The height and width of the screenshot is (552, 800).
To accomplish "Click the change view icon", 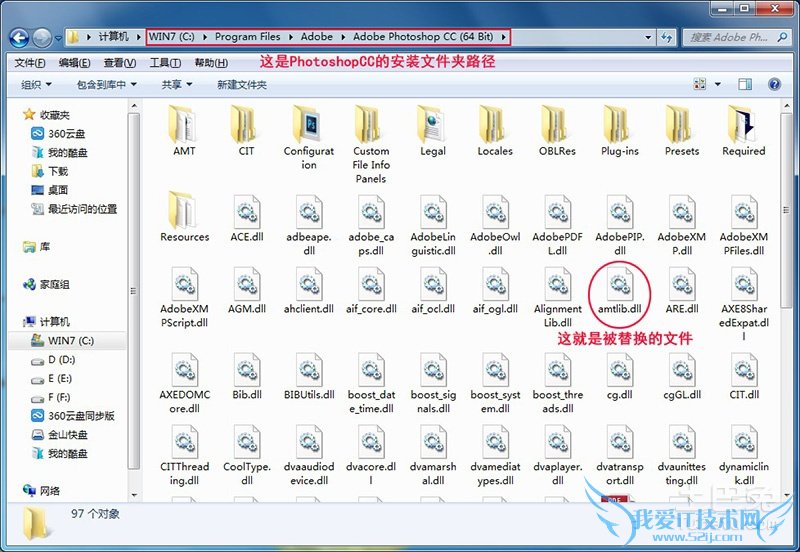I will [x=699, y=84].
